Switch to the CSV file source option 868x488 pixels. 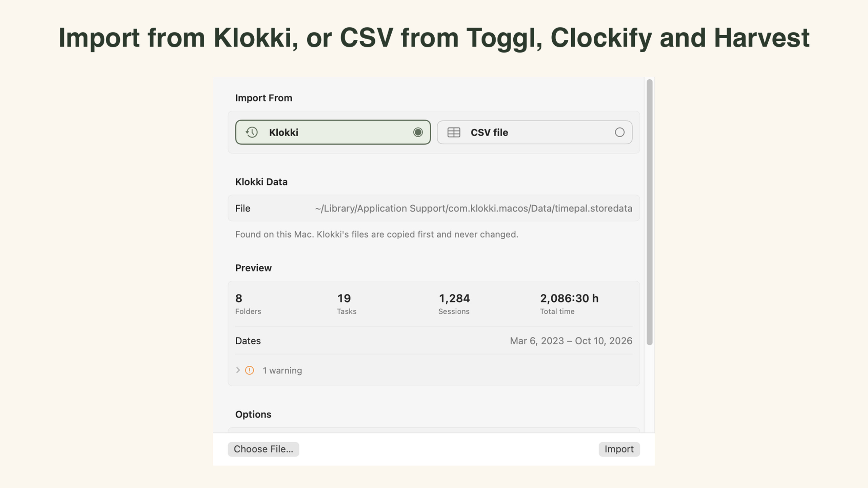535,132
